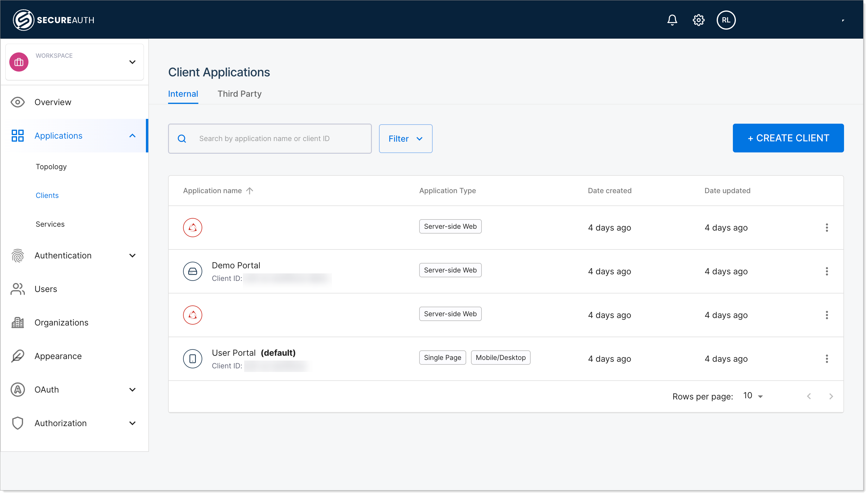Select the Internal tab
The height and width of the screenshot is (495, 868).
point(183,93)
